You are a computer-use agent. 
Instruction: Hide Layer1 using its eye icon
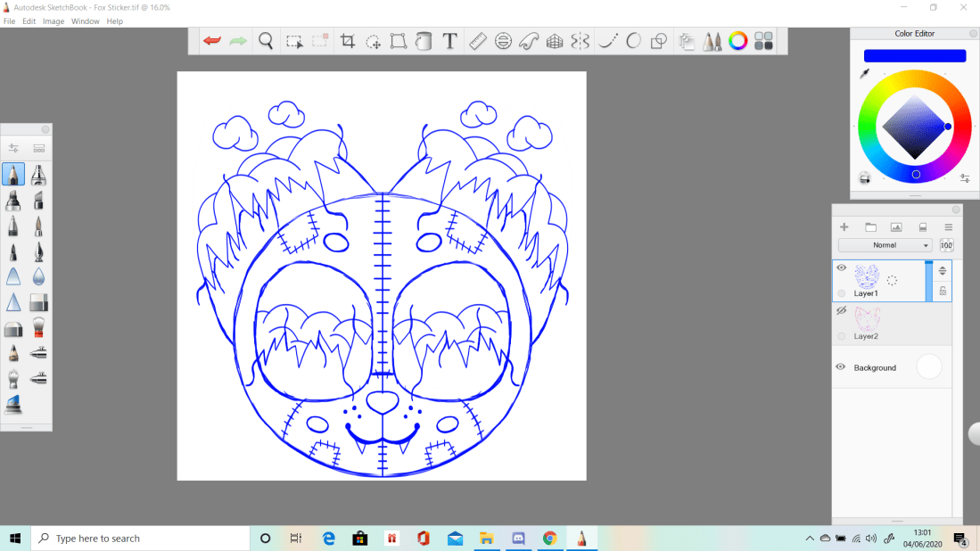(x=841, y=267)
